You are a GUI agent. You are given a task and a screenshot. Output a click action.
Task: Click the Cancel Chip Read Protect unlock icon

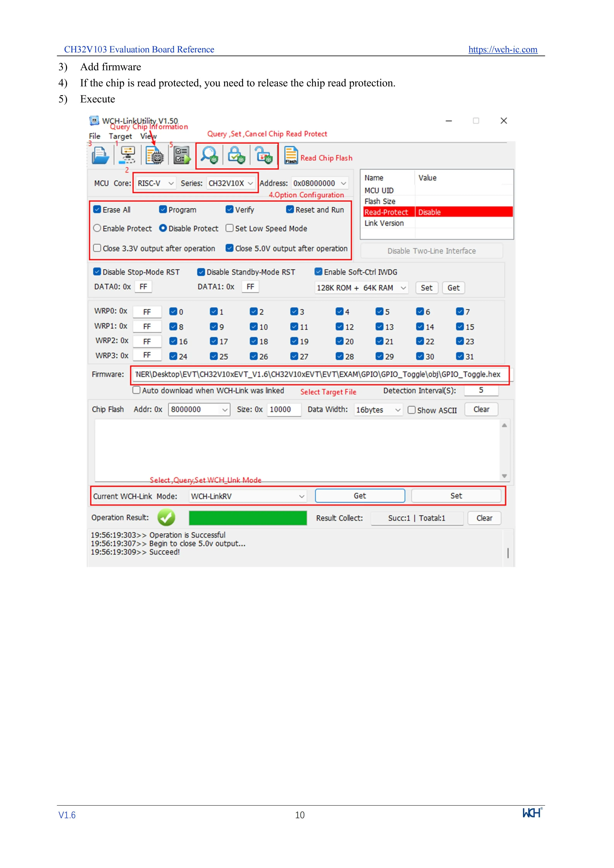pos(264,155)
